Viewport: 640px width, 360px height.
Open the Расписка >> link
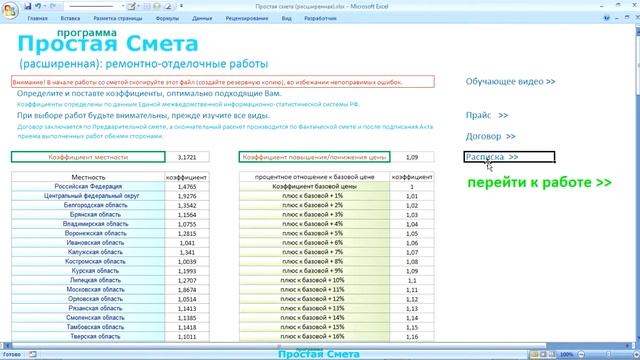(x=491, y=157)
